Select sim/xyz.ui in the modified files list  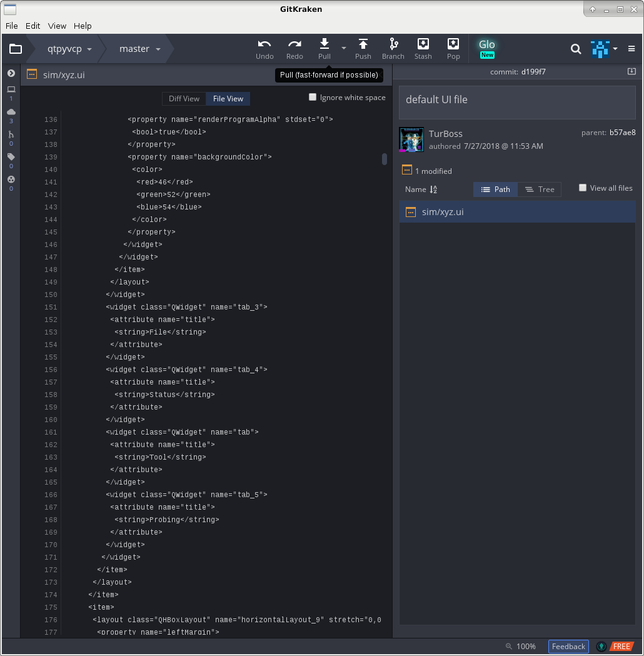517,212
